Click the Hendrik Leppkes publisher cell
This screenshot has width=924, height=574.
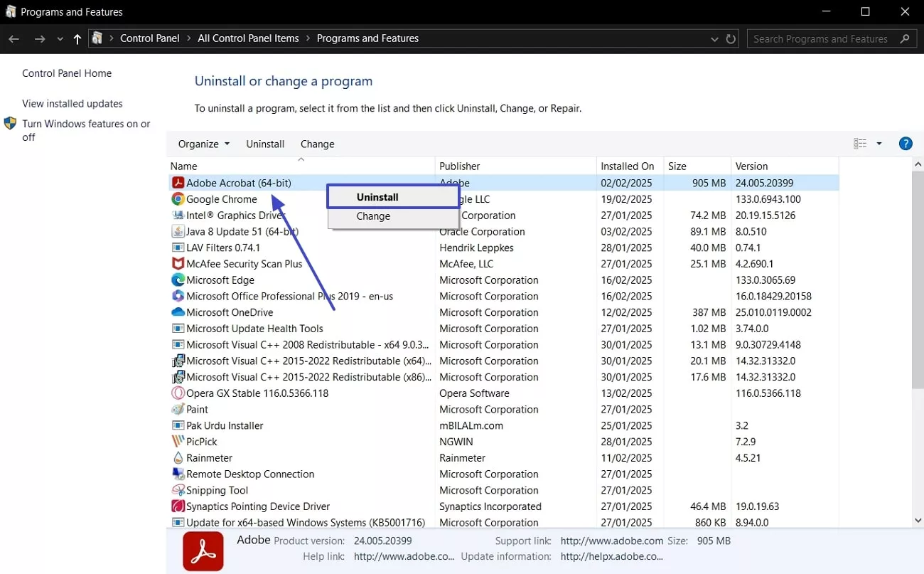point(476,248)
